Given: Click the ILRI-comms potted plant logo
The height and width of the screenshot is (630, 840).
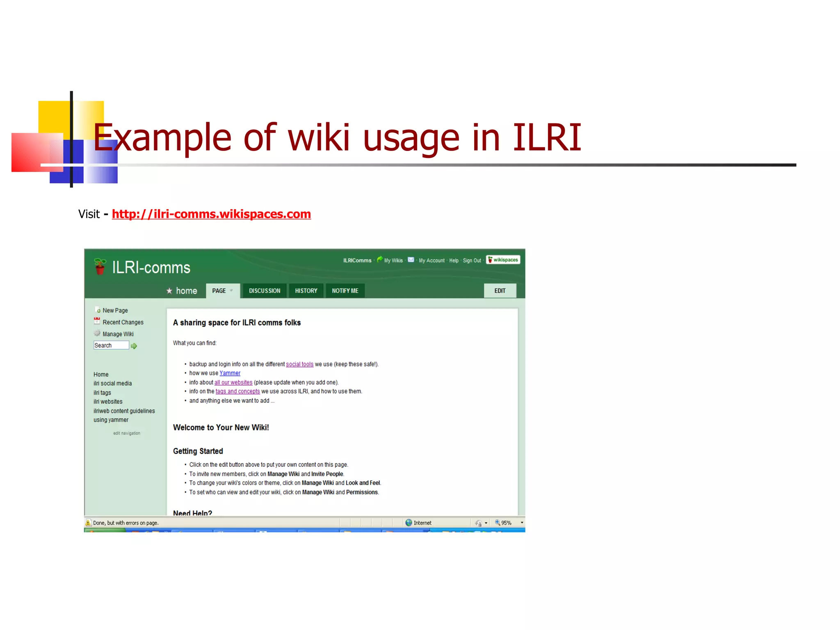Looking at the screenshot, I should pyautogui.click(x=100, y=267).
